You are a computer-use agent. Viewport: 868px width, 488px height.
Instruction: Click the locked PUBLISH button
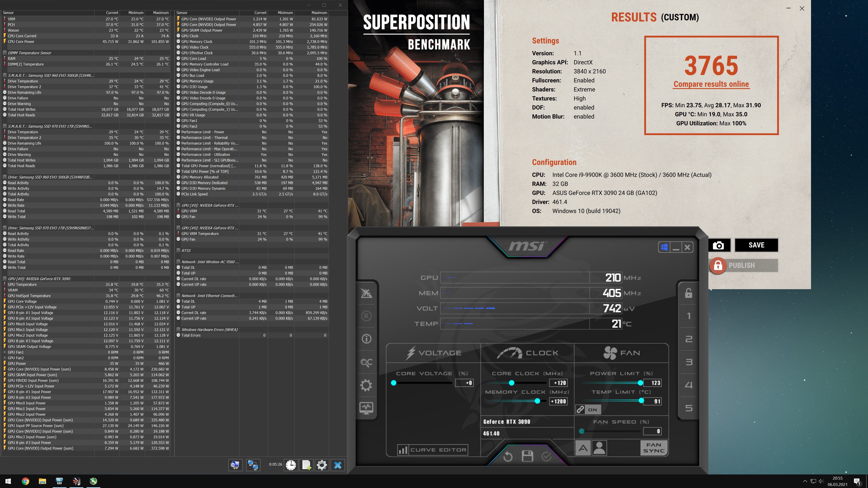pyautogui.click(x=744, y=265)
